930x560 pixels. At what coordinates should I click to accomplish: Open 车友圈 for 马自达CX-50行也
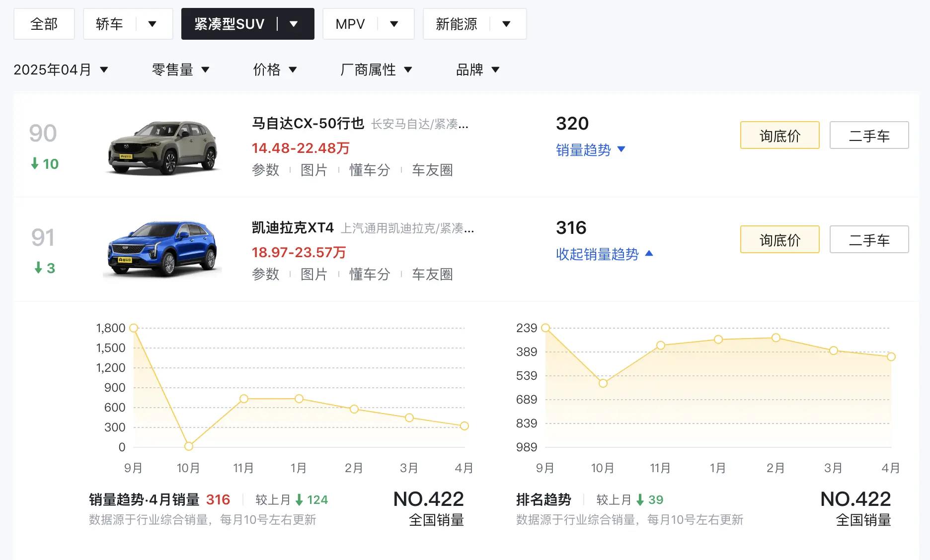(x=432, y=170)
